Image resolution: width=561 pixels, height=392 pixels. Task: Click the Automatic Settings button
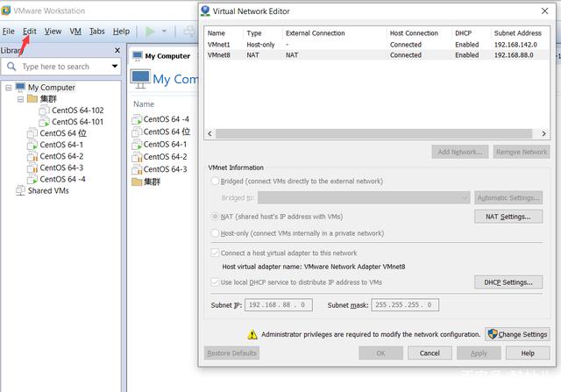click(508, 197)
